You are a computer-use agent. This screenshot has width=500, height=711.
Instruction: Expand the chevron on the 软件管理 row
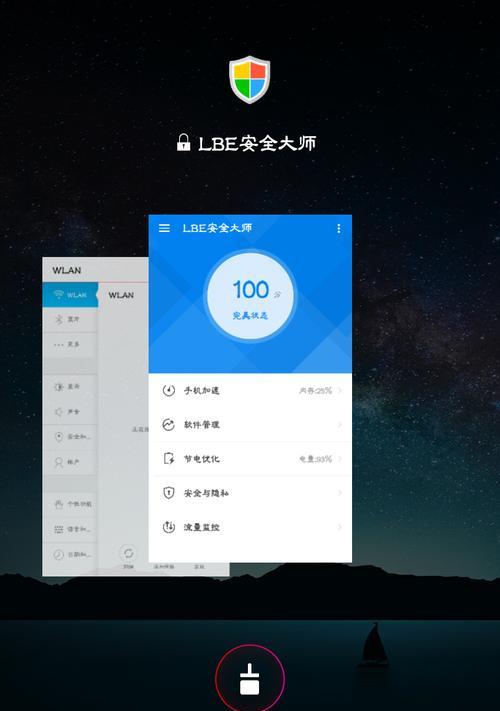(x=340, y=424)
